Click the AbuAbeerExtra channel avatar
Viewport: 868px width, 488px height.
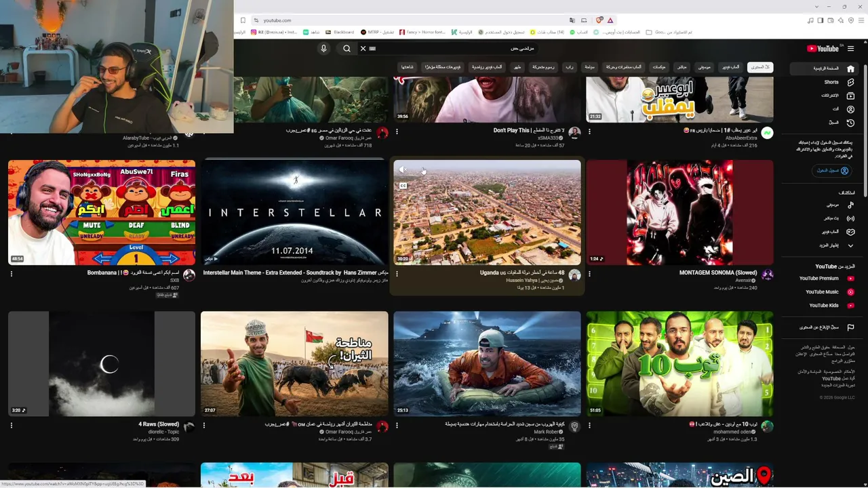click(x=767, y=133)
